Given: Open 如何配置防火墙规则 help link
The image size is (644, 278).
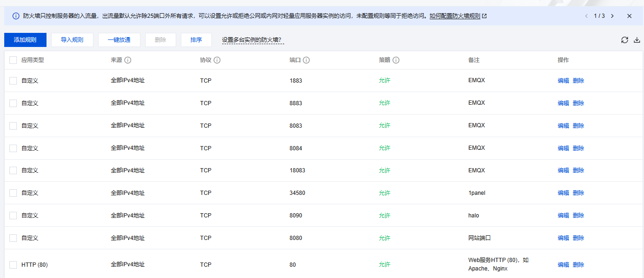Looking at the screenshot, I should 458,16.
